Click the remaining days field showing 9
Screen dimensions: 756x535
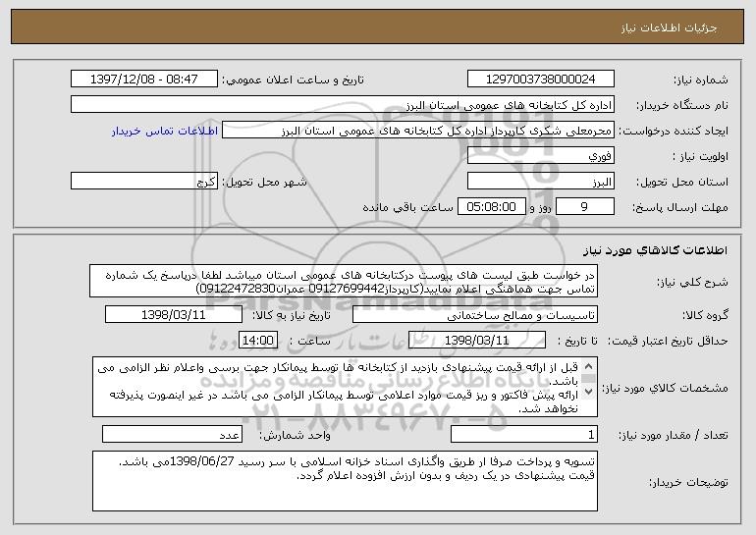click(585, 207)
